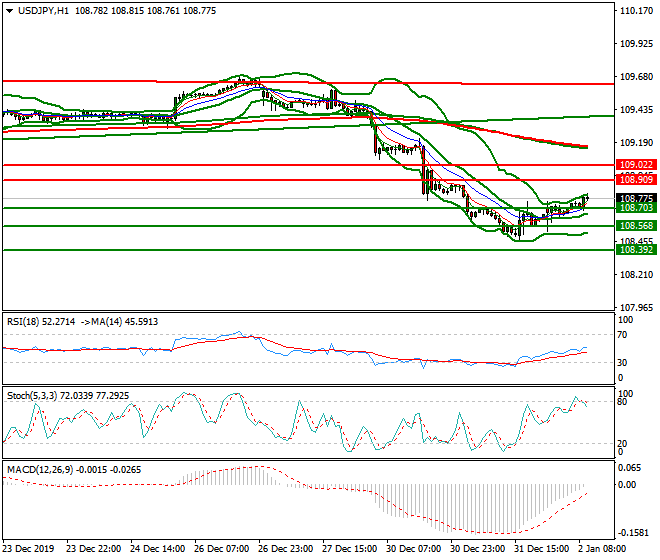
Task: Select the green 108.392 support price tag
Action: (x=636, y=250)
